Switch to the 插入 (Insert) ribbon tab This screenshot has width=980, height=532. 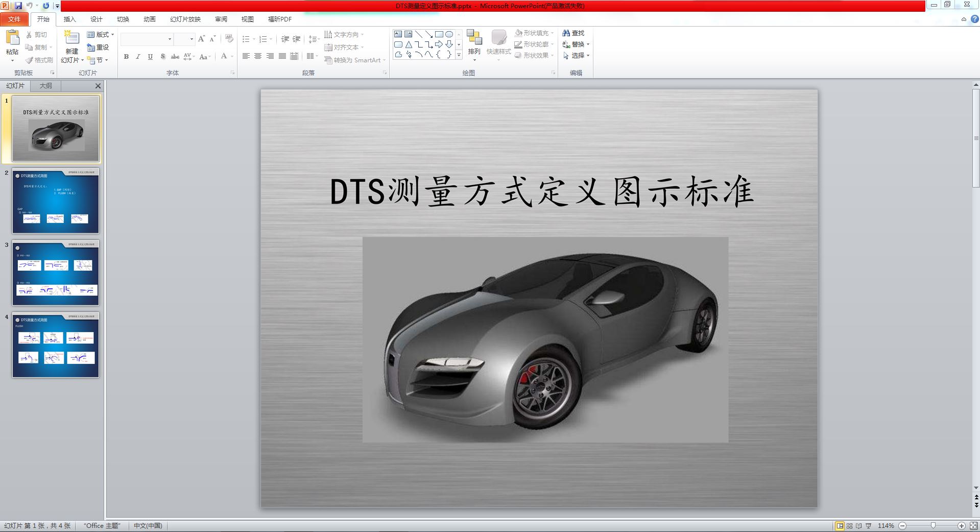(69, 19)
